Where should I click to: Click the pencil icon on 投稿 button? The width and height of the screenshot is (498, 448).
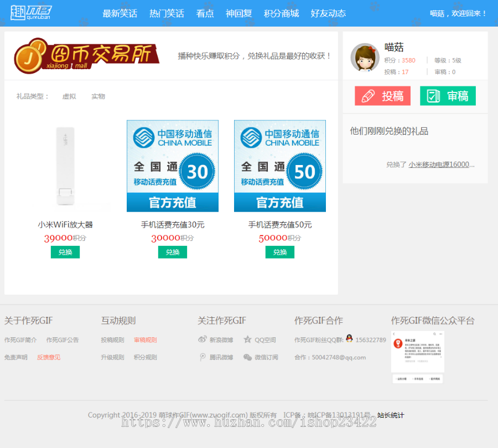point(368,96)
